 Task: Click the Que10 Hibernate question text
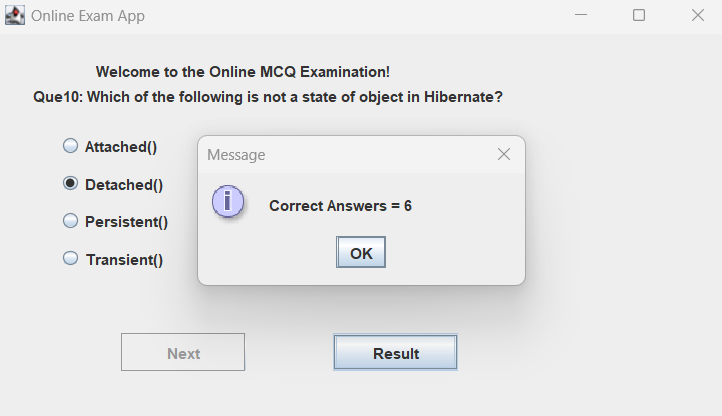pyautogui.click(x=267, y=98)
